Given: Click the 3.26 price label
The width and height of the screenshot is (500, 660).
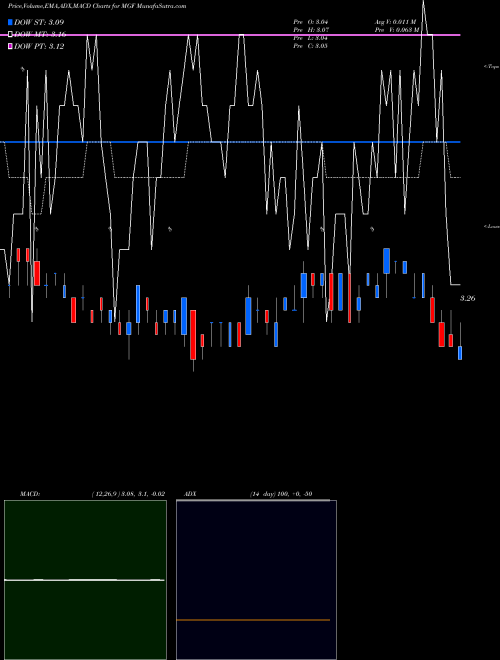Looking at the screenshot, I should (x=467, y=298).
